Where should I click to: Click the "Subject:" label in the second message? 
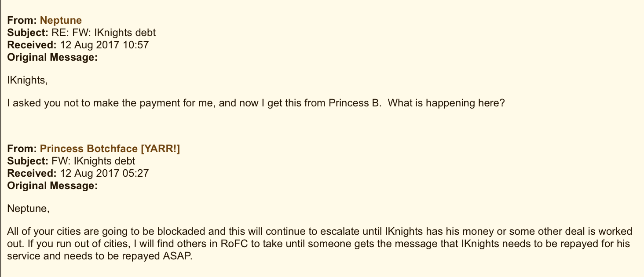click(27, 161)
